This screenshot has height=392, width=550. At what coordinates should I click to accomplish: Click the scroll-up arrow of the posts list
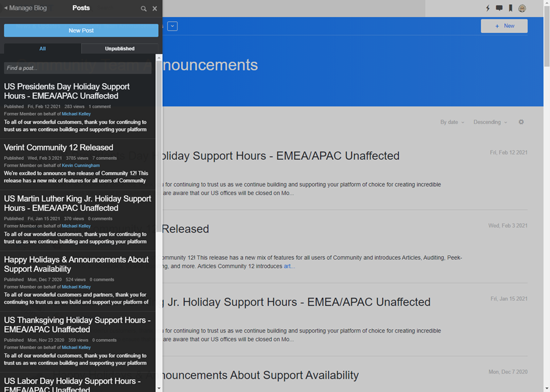tap(159, 57)
